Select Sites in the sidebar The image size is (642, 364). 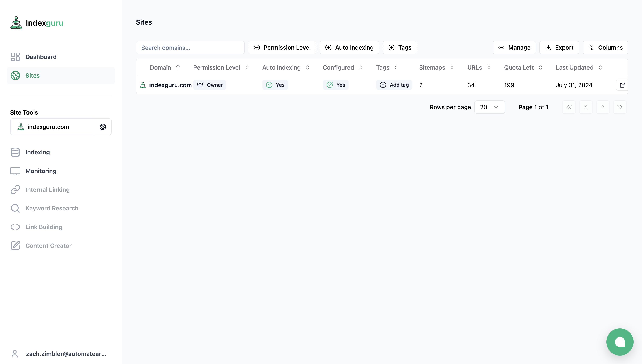tap(61, 76)
